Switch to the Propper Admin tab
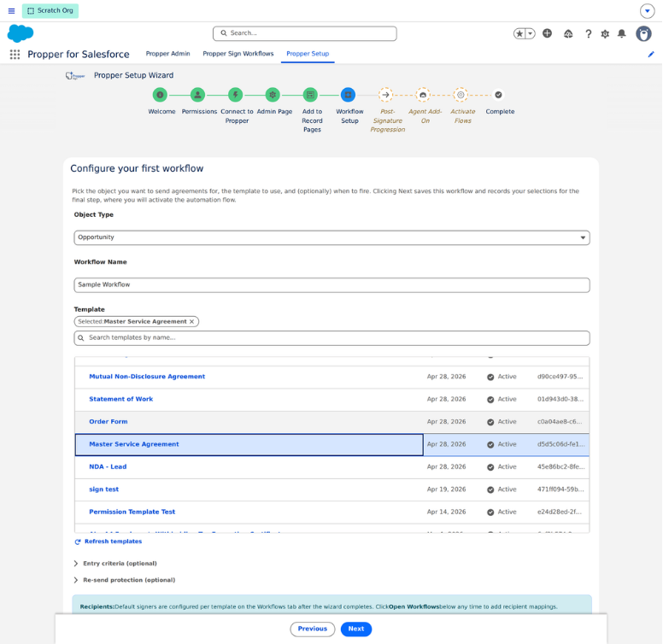The height and width of the screenshot is (644, 663). pyautogui.click(x=167, y=54)
